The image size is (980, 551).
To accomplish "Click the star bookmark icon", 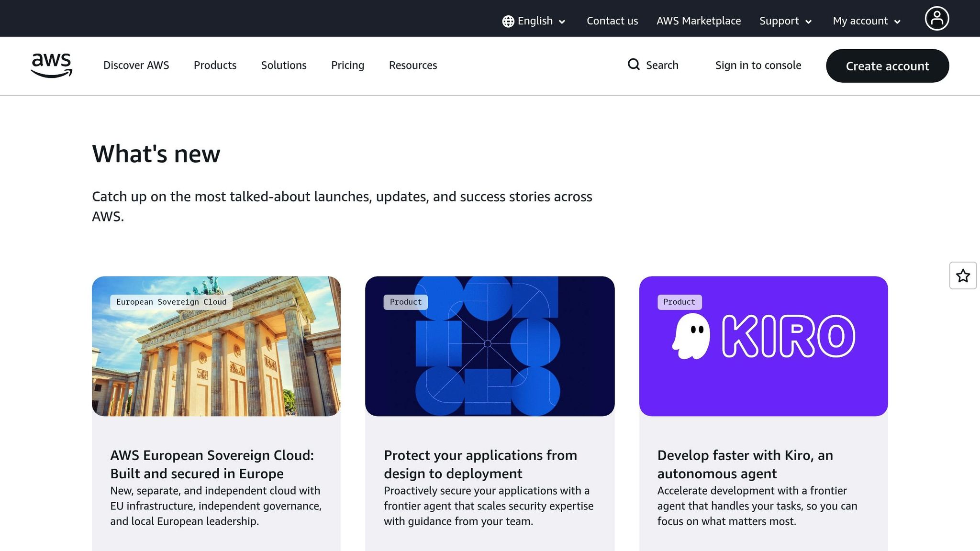I will pos(963,275).
